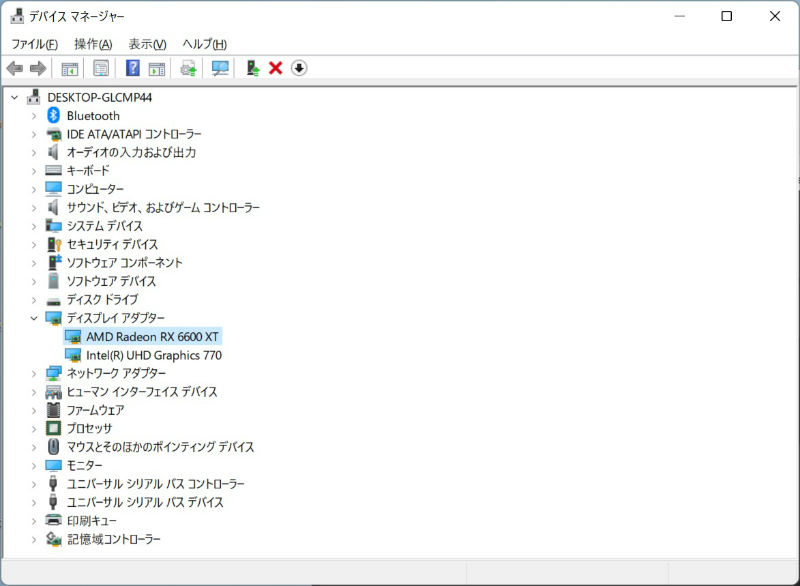The width and height of the screenshot is (800, 586).
Task: Select the DESKTOP-GLCMP44 computer name
Action: click(x=99, y=97)
